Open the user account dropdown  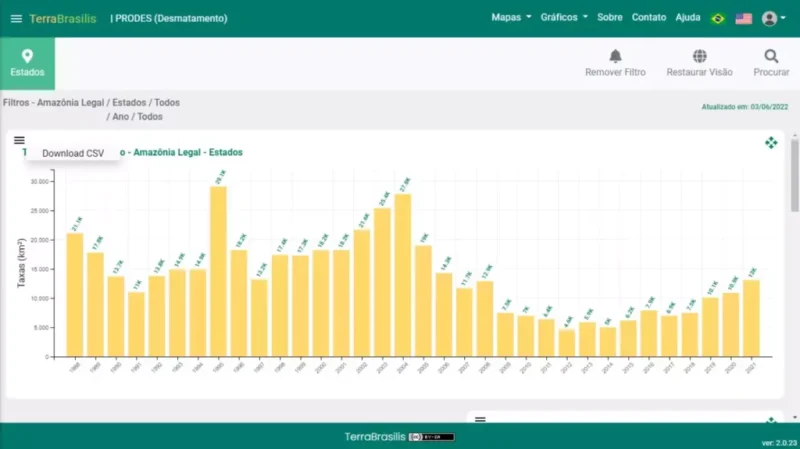click(x=771, y=18)
